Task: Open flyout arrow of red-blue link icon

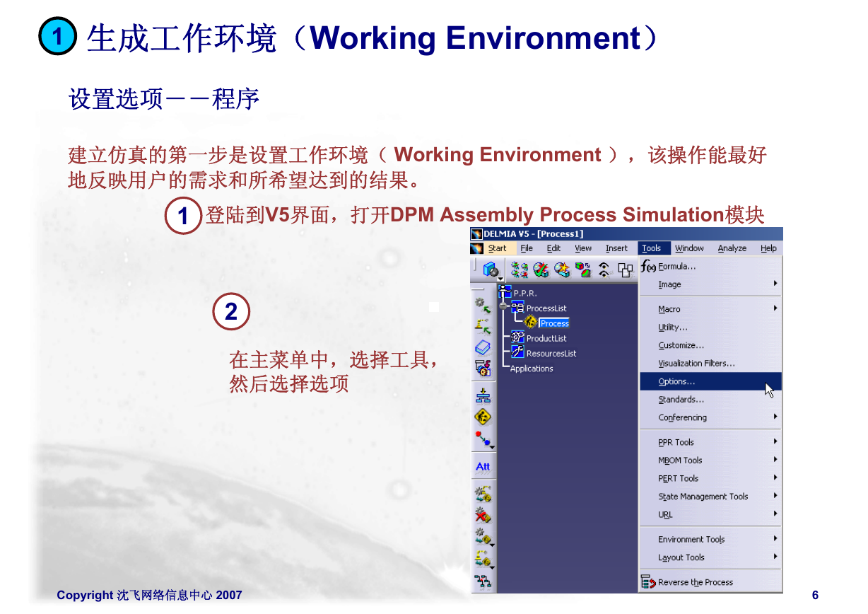Action: 492,447
